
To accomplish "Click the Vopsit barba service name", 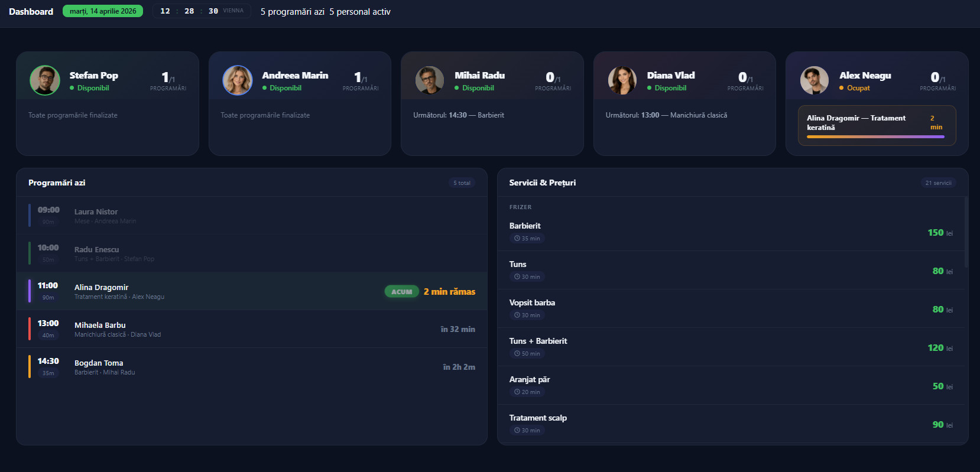I will [532, 302].
